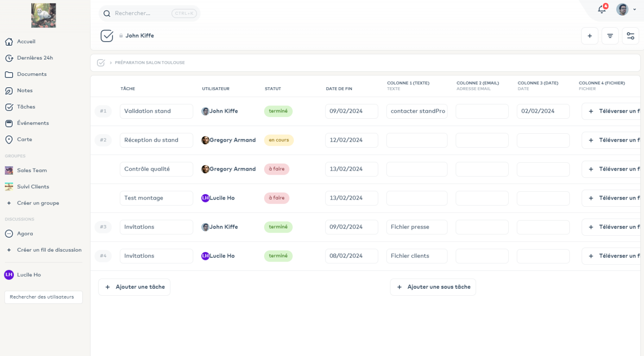The width and height of the screenshot is (644, 356).
Task: Toggle the 'terminé' status on Invitations
Action: 278,227
